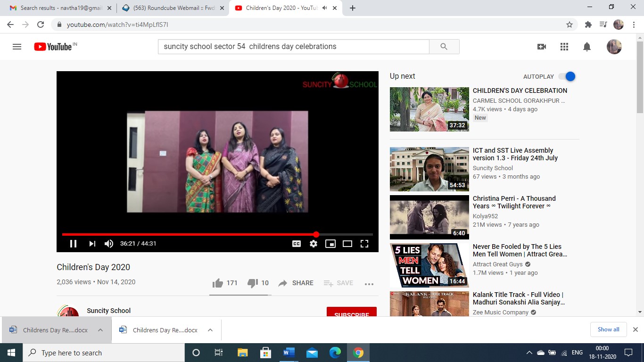The height and width of the screenshot is (362, 644).
Task: Open Word from taskbar
Action: (x=289, y=353)
